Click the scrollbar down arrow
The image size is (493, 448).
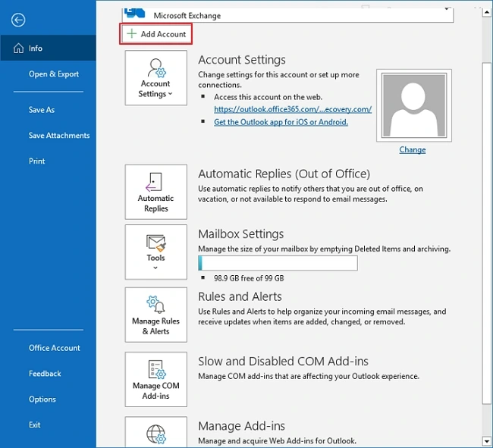pos(487,440)
